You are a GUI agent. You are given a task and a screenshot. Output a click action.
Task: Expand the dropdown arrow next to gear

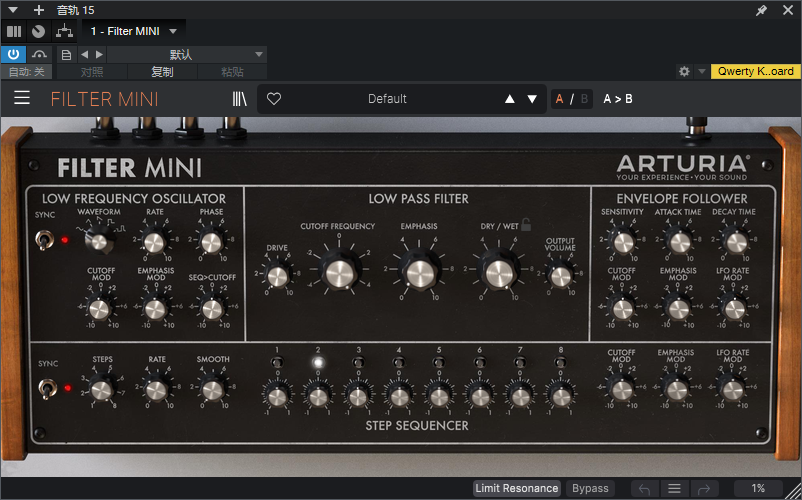[x=702, y=72]
